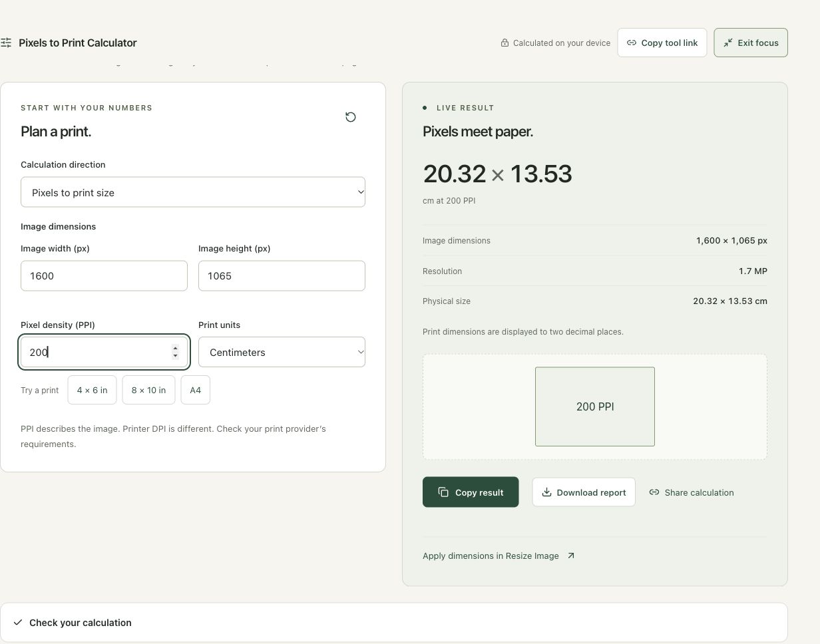Open the Print units Centimeters dropdown
Image resolution: width=820 pixels, height=644 pixels.
282,352
